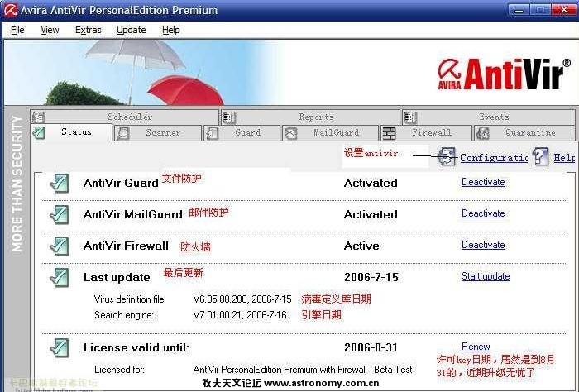The width and height of the screenshot is (579, 392).
Task: Click the Status tab checkmark icon
Action: click(x=39, y=132)
